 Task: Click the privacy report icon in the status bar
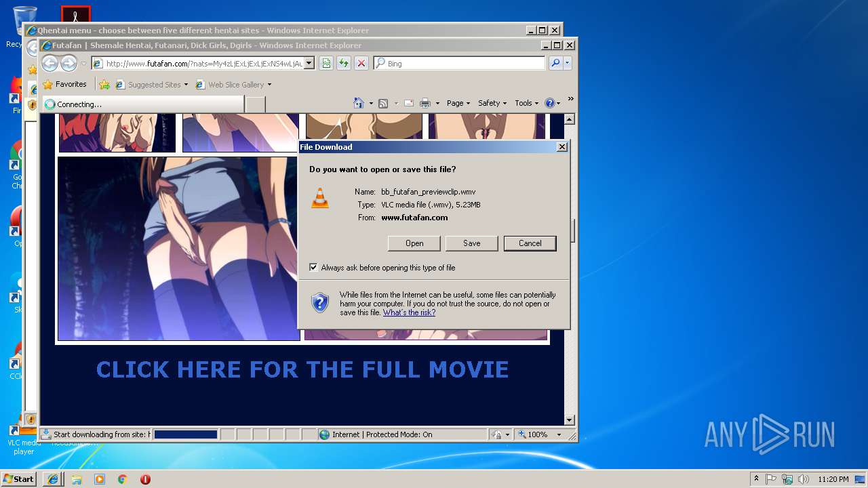click(x=496, y=434)
